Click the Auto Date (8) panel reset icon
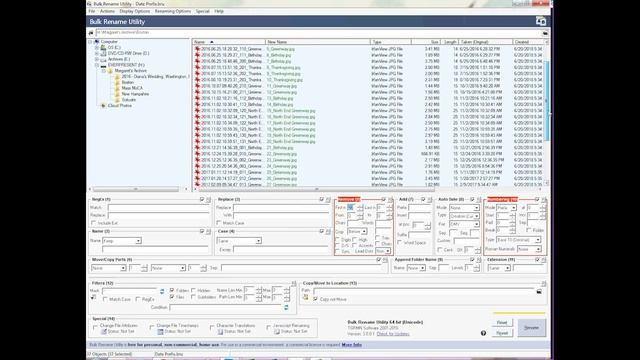The image size is (640, 360). pos(478,200)
